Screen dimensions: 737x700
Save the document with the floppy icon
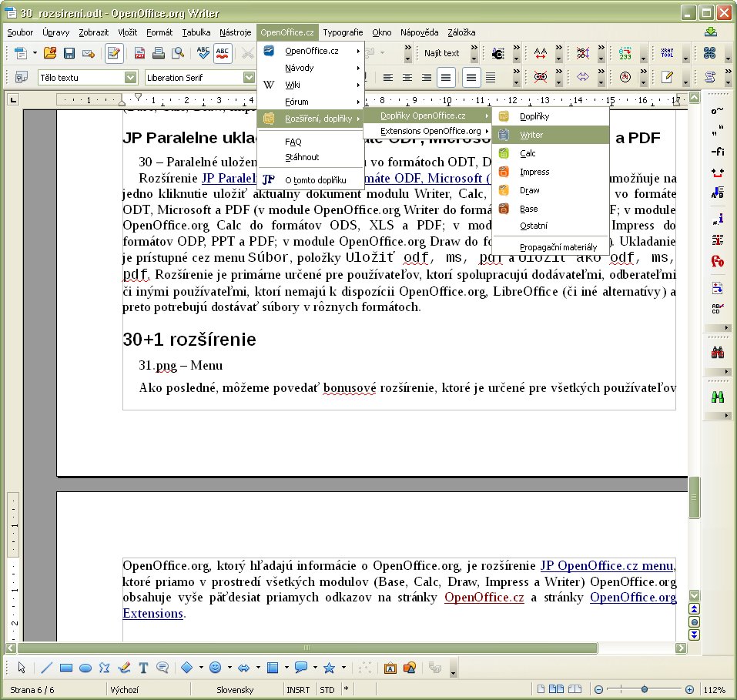click(69, 53)
